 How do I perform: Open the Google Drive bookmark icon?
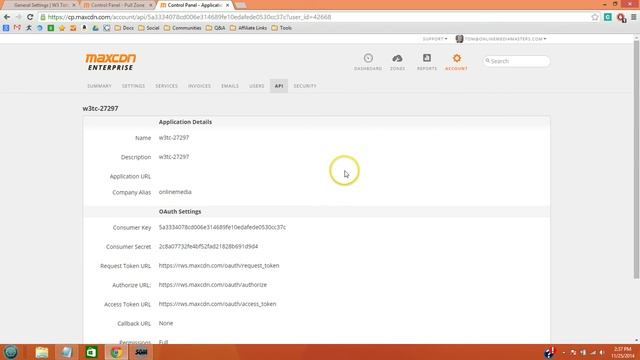(96, 28)
